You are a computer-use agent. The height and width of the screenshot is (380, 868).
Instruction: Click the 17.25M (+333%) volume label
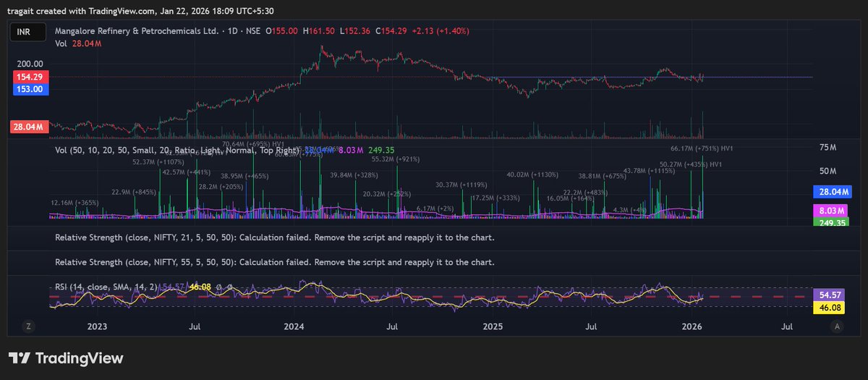click(495, 198)
